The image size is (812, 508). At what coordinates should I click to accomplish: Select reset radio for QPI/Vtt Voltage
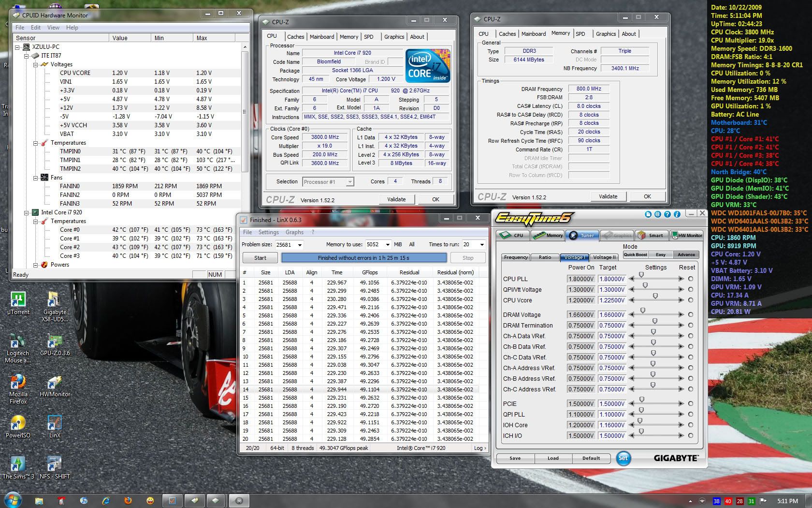691,289
